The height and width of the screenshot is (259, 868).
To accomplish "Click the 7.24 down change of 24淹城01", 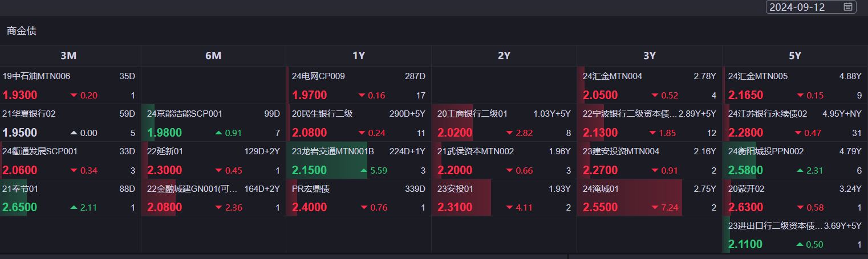I will (x=665, y=208).
